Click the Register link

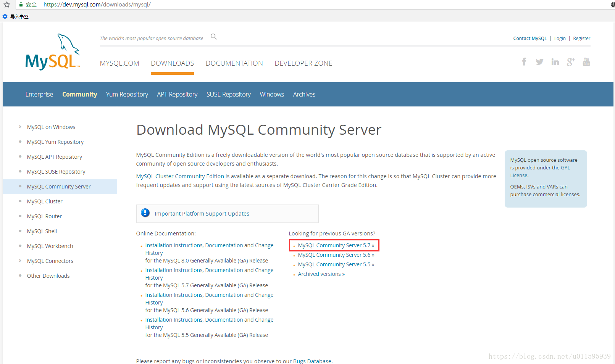tap(582, 39)
